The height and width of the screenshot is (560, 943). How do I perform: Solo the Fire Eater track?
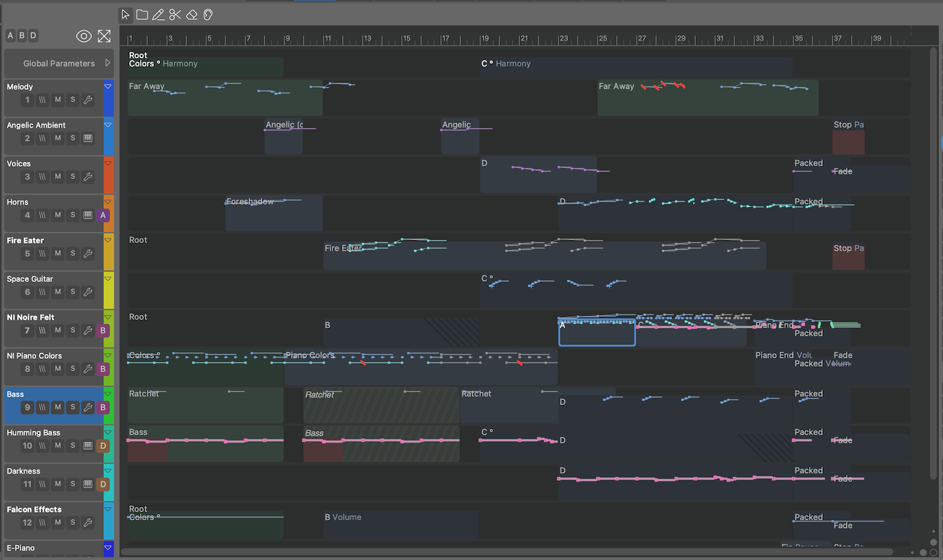(x=73, y=254)
